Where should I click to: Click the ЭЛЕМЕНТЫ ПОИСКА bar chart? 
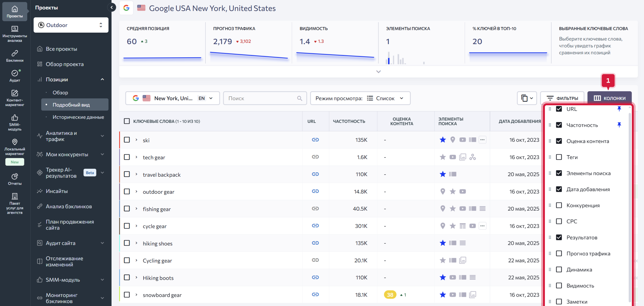click(405, 58)
